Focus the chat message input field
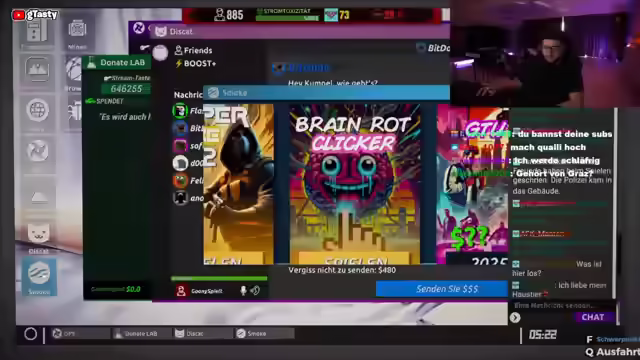Screen dimensions: 640x360 coord(561,305)
